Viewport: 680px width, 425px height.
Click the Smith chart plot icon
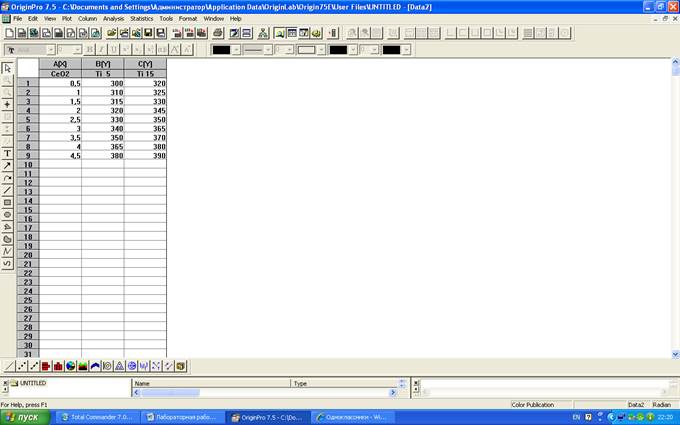(x=132, y=366)
